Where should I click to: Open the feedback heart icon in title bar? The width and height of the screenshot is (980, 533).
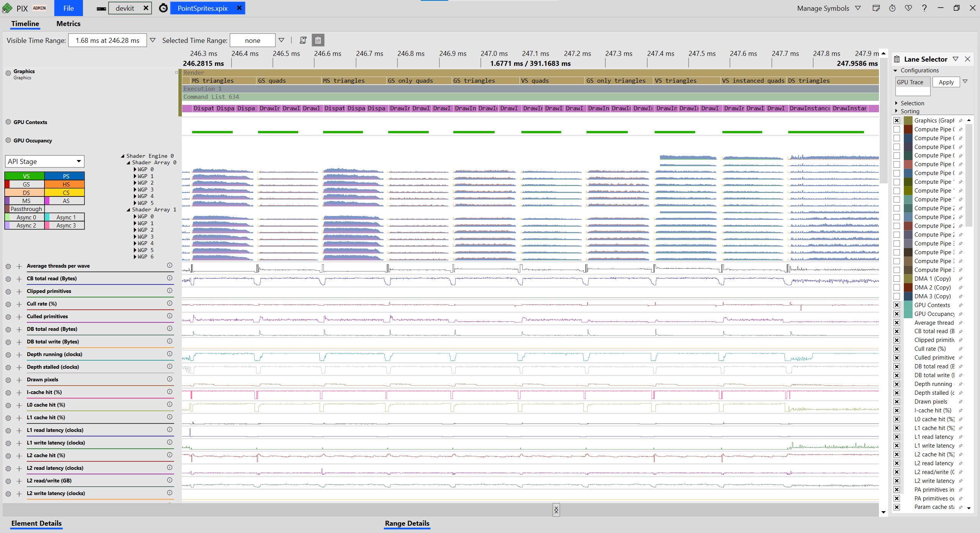pos(908,8)
